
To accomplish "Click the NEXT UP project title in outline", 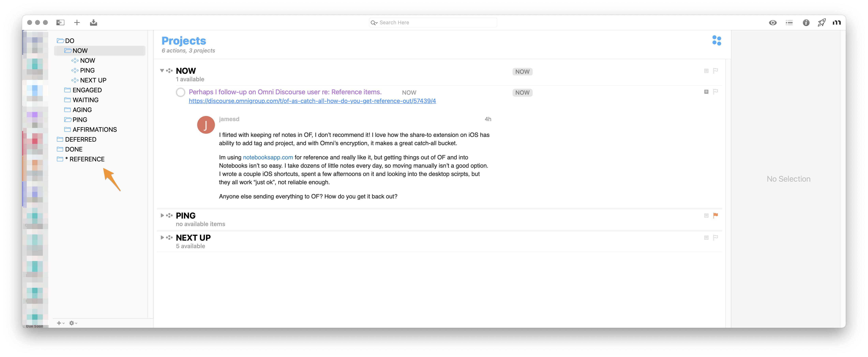I will coord(193,238).
